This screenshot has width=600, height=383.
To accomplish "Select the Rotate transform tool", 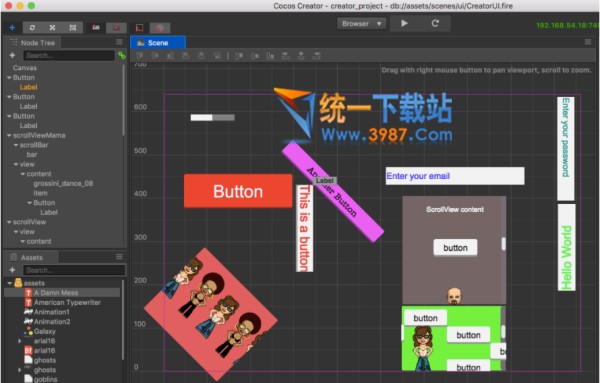I will tap(32, 28).
